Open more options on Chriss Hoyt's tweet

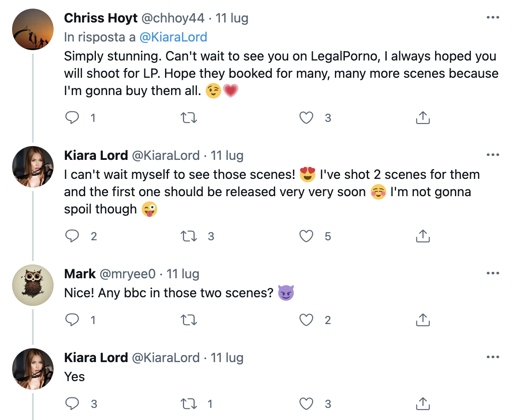click(x=493, y=18)
